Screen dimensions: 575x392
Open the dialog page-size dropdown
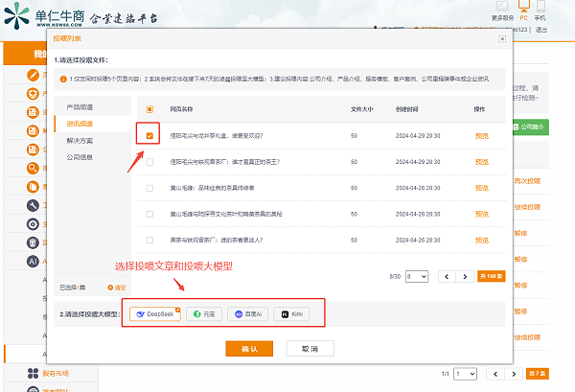tap(417, 276)
